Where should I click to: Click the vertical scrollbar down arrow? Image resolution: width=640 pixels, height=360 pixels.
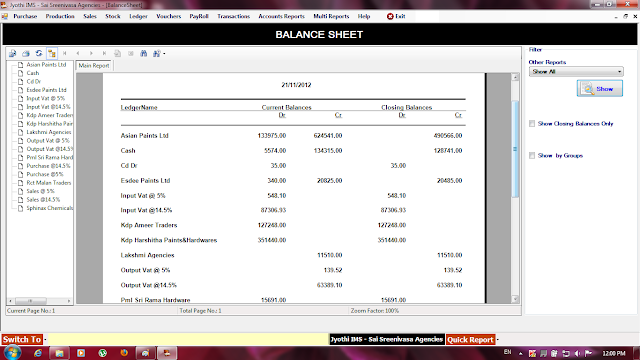[515, 299]
